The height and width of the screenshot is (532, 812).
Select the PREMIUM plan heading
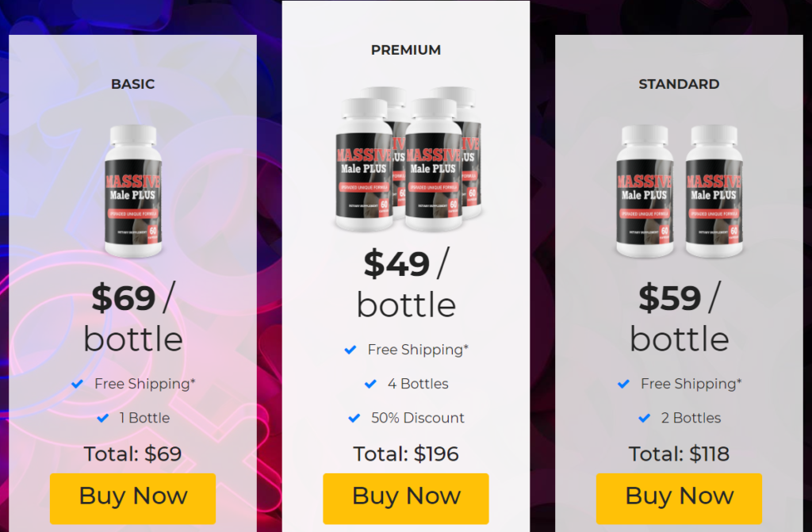pos(406,50)
